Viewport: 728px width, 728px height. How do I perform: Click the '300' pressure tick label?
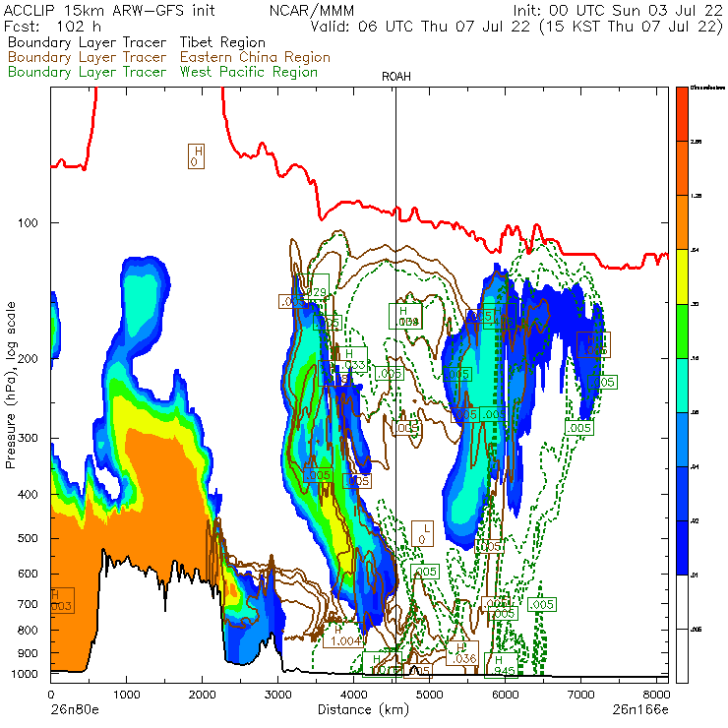click(x=28, y=438)
